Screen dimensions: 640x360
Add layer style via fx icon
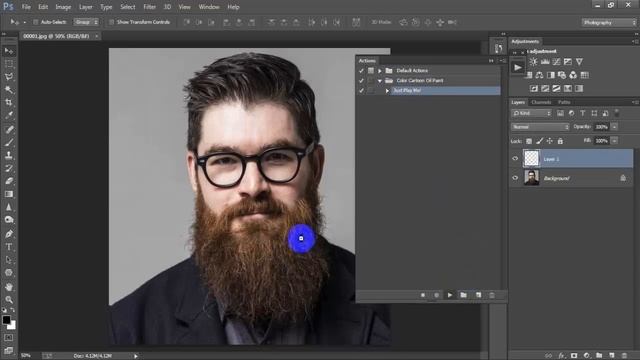tap(562, 356)
